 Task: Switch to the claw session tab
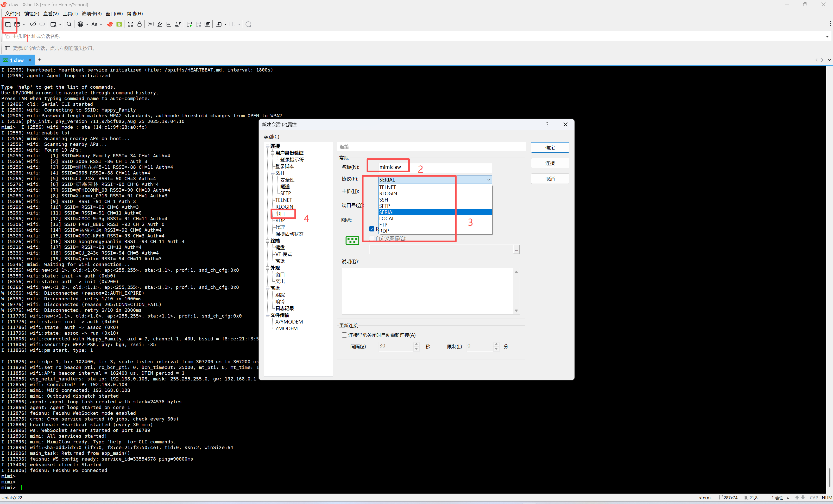[17, 60]
